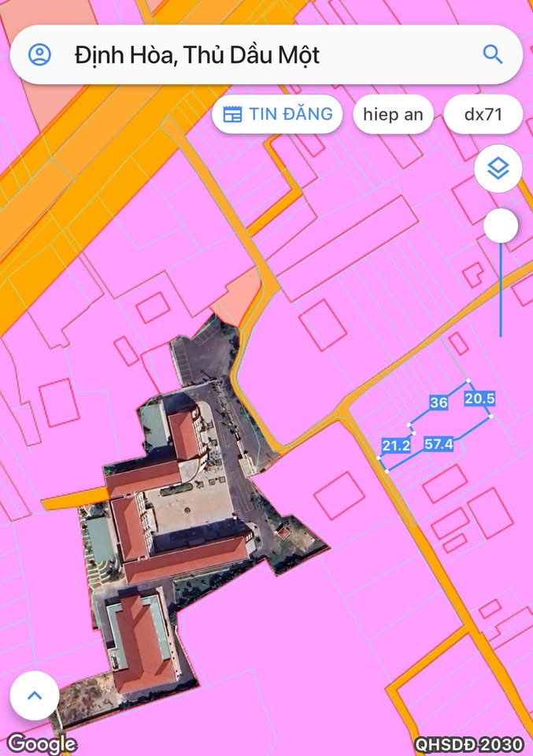This screenshot has width=533, height=756.
Task: Select the hiep an suggestion chip
Action: [x=393, y=114]
